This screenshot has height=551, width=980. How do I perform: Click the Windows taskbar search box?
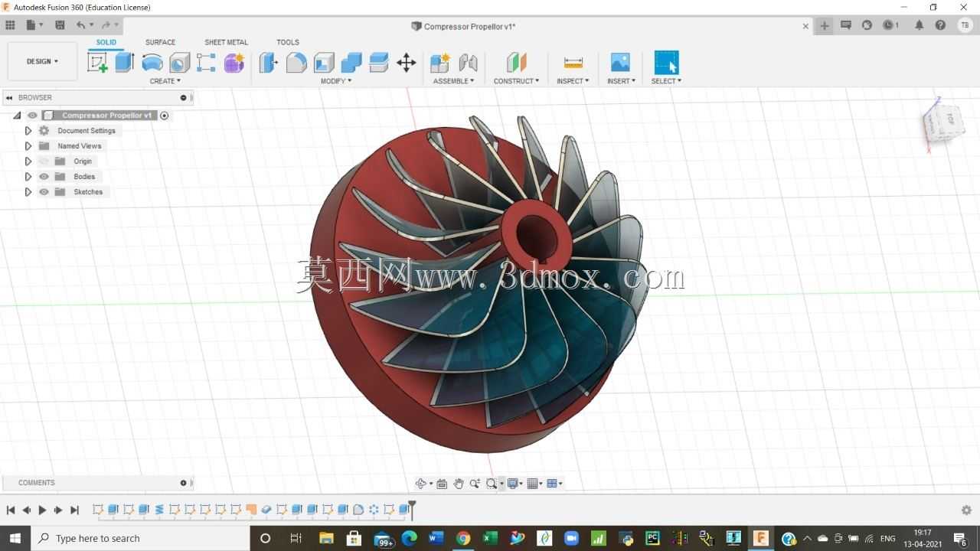(x=140, y=538)
